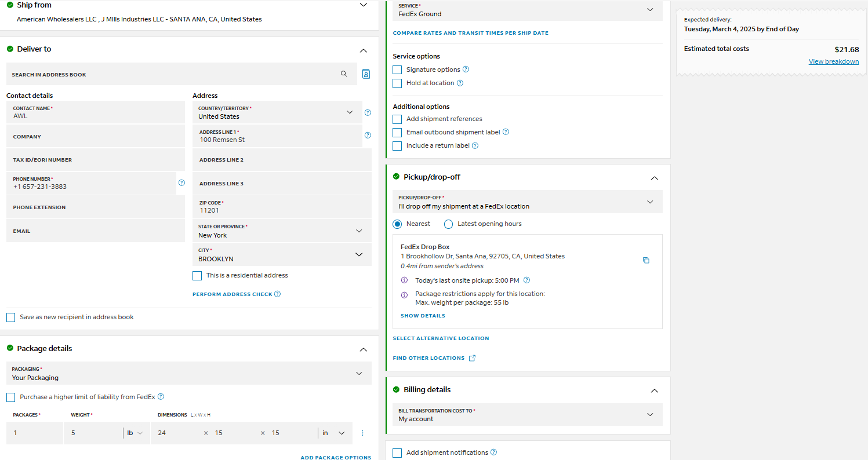Screen dimensions: 868x460
Task: Open help for Hold at location
Action: [x=460, y=83]
